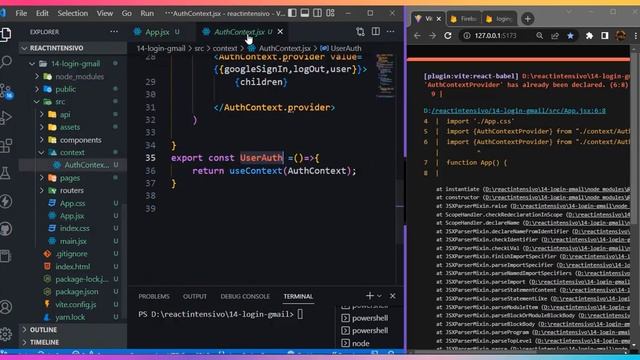Go back in the browser
Screen dimensions: 640x360
coord(417,36)
